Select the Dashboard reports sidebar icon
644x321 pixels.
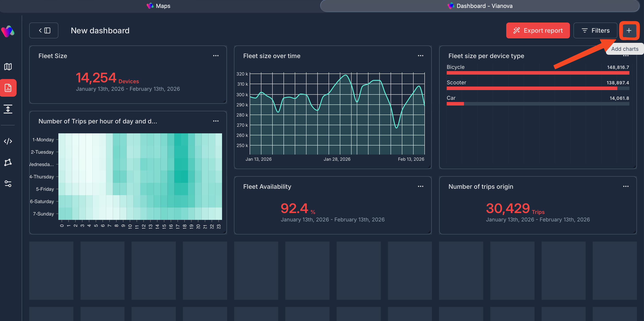tap(8, 88)
